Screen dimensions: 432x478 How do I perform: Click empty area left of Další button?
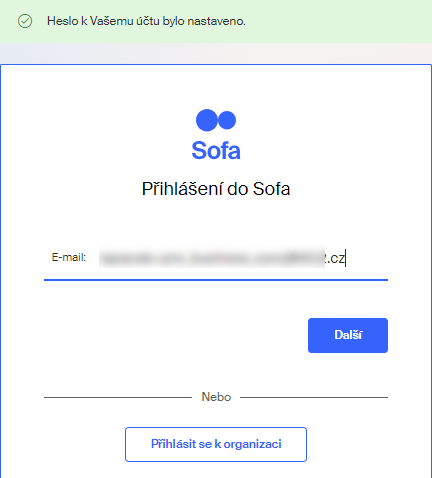[x=173, y=335]
